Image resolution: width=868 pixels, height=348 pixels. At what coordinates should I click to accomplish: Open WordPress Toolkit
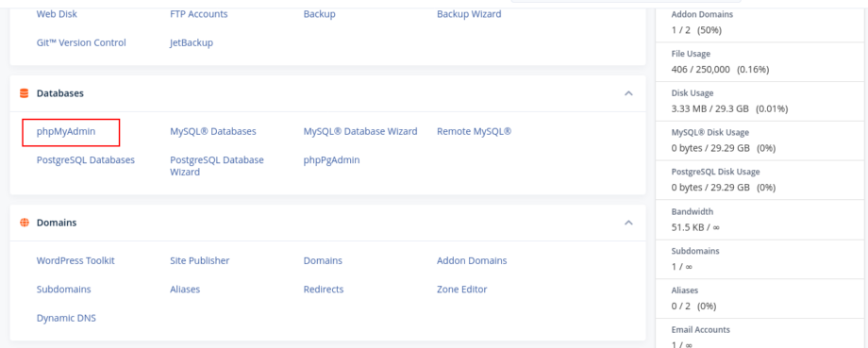pyautogui.click(x=75, y=260)
